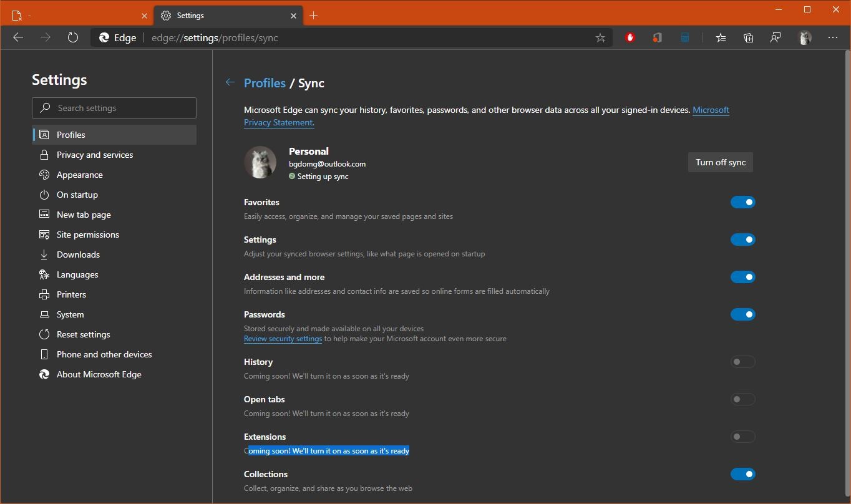Open the profile avatar in the toolbar
The width and height of the screenshot is (851, 504).
point(805,37)
